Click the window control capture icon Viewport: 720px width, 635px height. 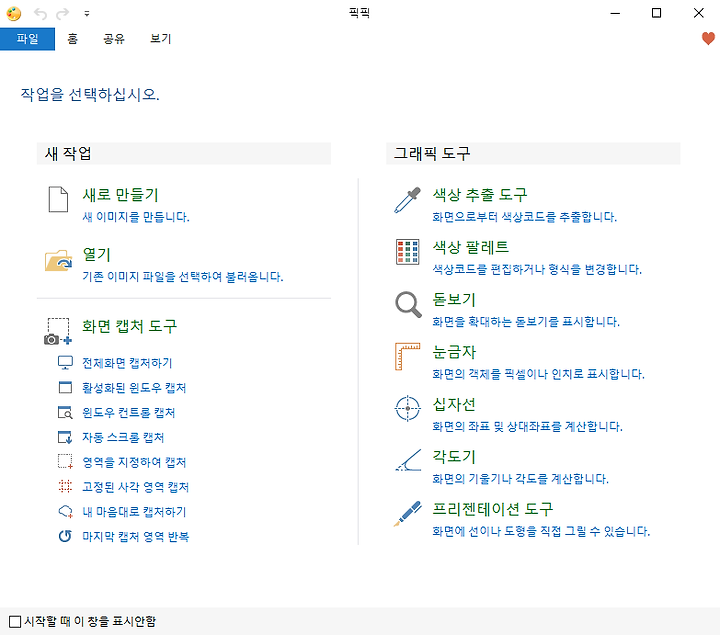(65, 412)
